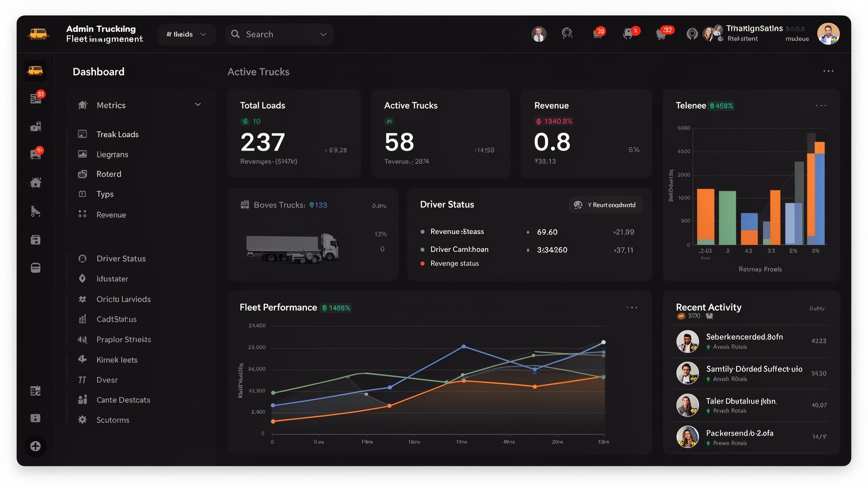
Task: Click the headset support icon in the header
Action: pos(567,33)
